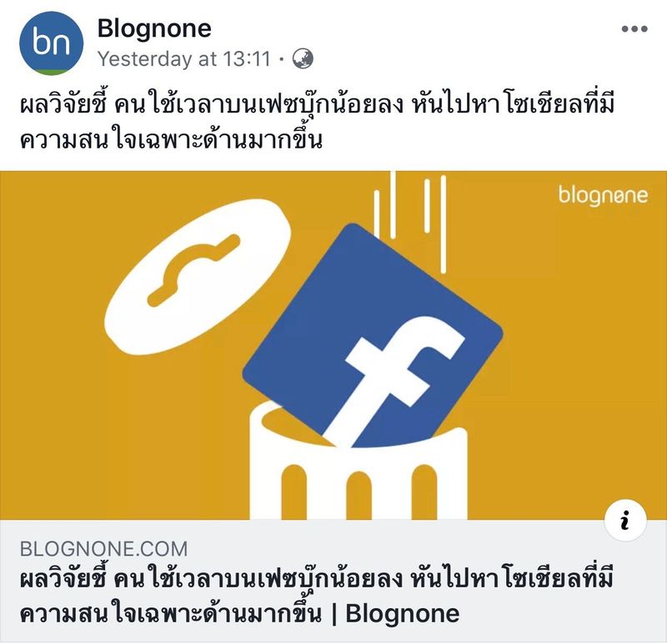Image resolution: width=667 pixels, height=644 pixels.
Task: Click the BLOGNONE.COM source domain
Action: click(103, 549)
